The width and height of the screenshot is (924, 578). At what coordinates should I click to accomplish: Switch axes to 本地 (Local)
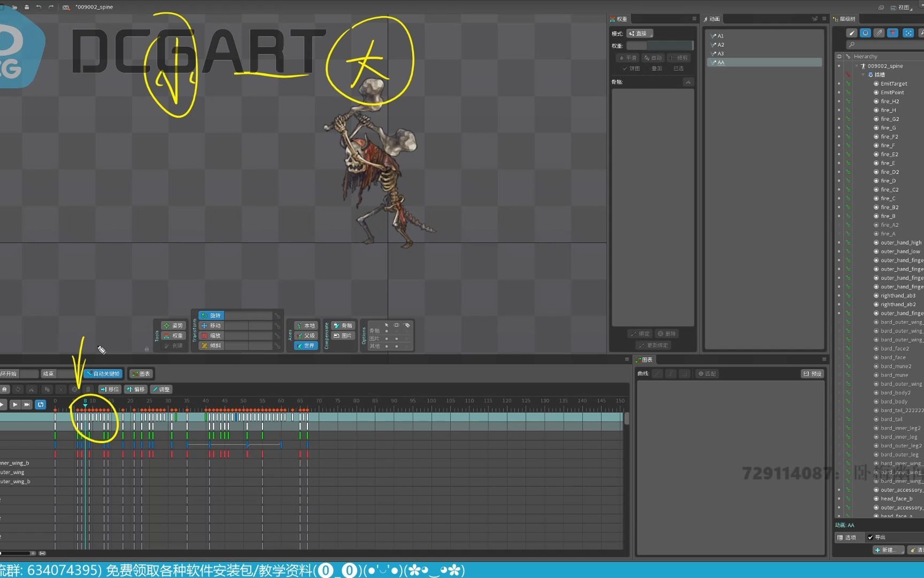tap(306, 325)
